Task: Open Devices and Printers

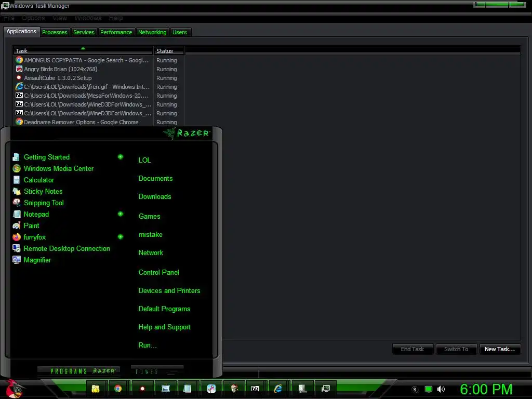Action: pyautogui.click(x=169, y=291)
